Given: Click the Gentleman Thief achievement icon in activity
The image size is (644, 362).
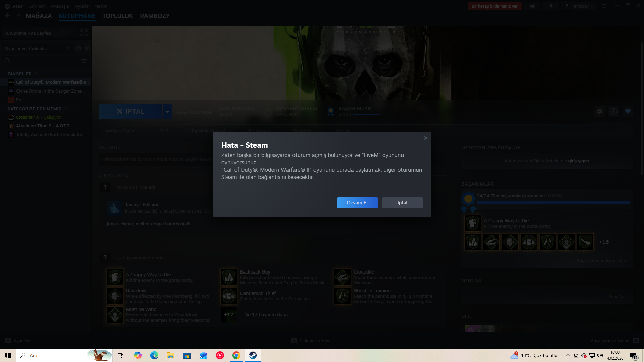Looking at the screenshot, I should click(x=229, y=296).
